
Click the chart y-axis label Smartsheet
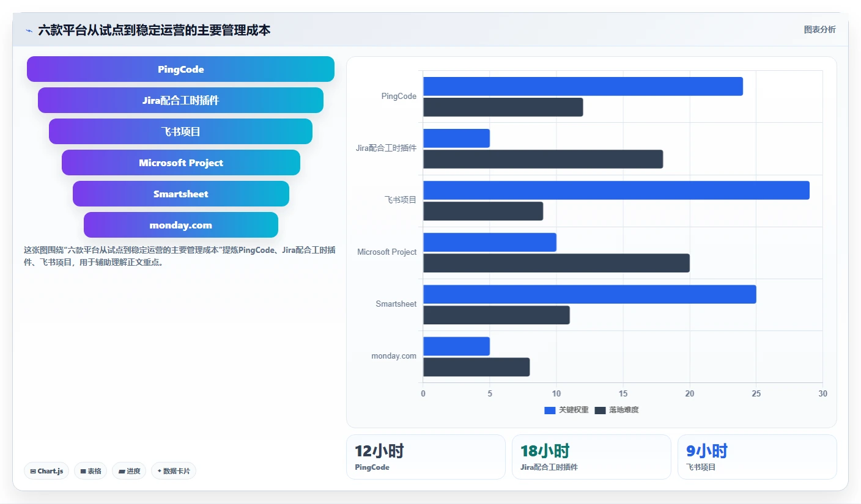396,304
